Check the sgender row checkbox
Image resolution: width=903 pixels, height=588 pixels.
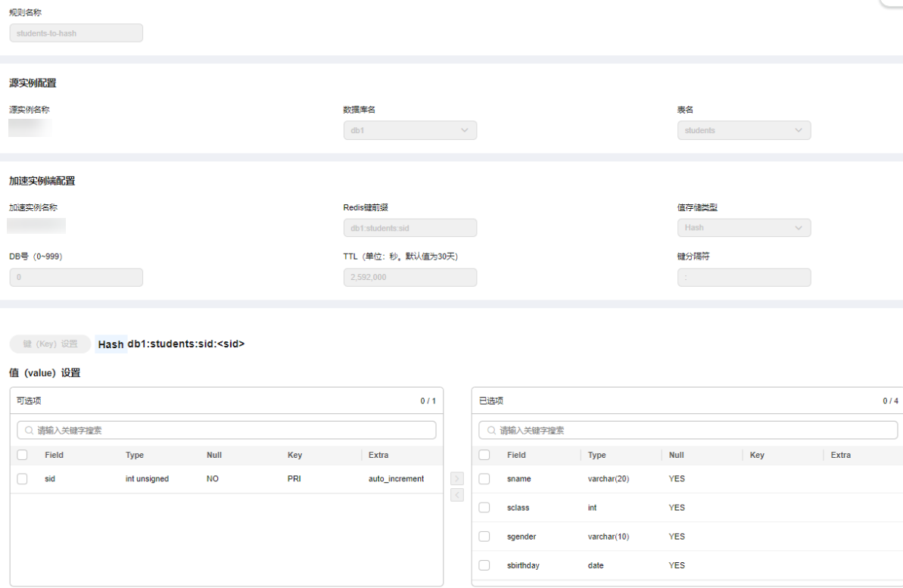(x=484, y=537)
